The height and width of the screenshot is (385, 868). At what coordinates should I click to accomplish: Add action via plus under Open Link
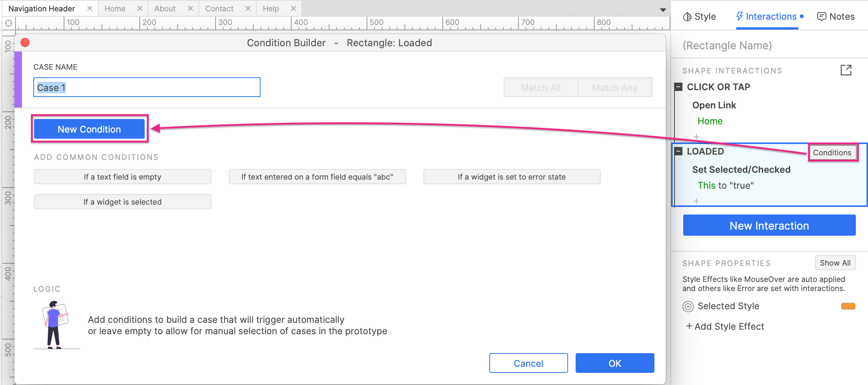[x=696, y=136]
